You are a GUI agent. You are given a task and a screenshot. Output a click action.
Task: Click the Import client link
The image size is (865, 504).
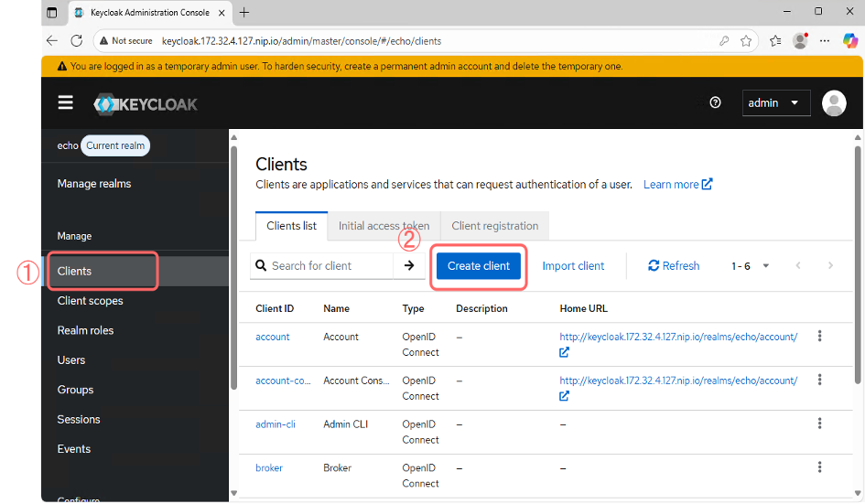click(x=573, y=266)
